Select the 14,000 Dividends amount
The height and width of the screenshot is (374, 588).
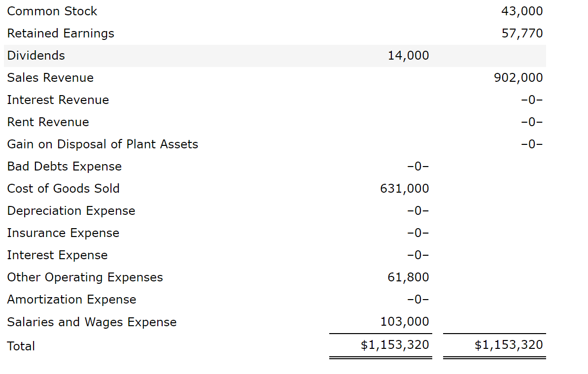[x=408, y=56]
